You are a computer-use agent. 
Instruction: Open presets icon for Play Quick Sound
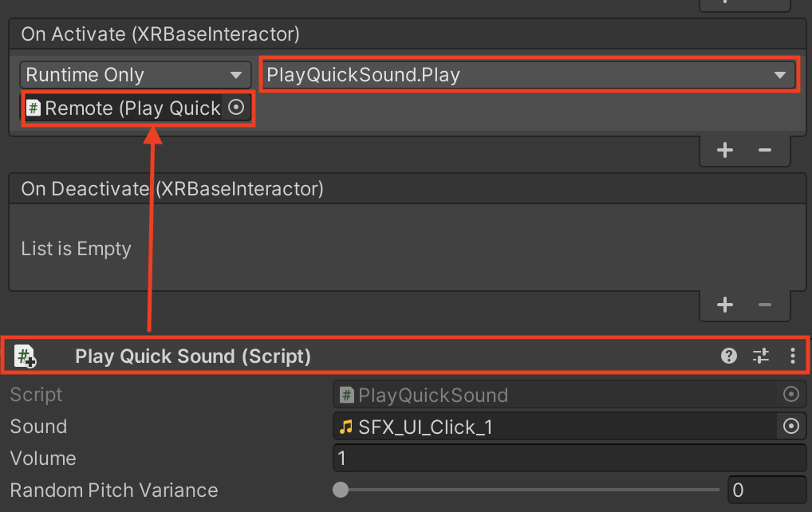click(x=761, y=356)
